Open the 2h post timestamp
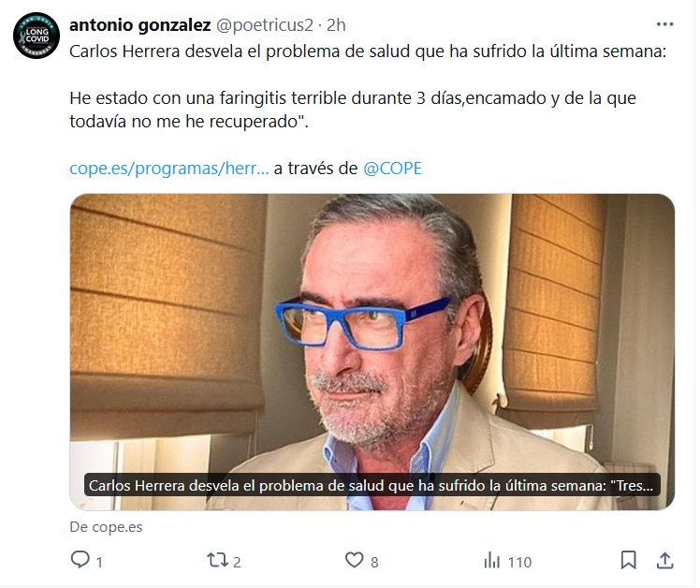Image resolution: width=700 pixels, height=588 pixels. [x=336, y=25]
